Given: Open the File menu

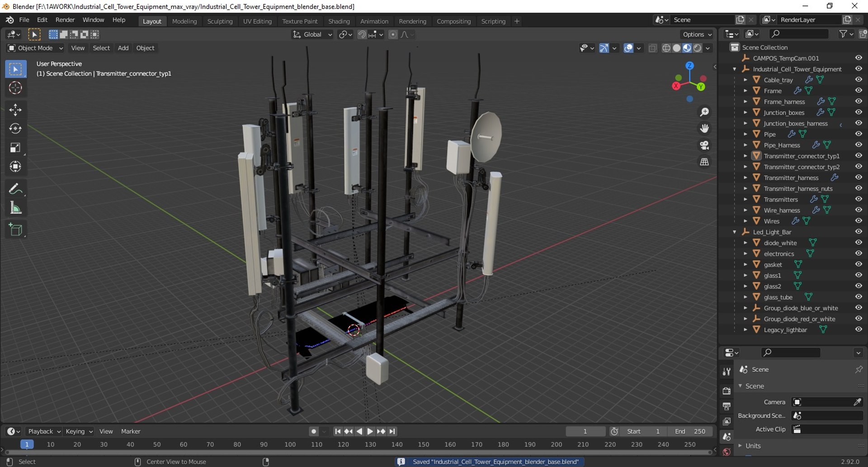Looking at the screenshot, I should tap(24, 20).
